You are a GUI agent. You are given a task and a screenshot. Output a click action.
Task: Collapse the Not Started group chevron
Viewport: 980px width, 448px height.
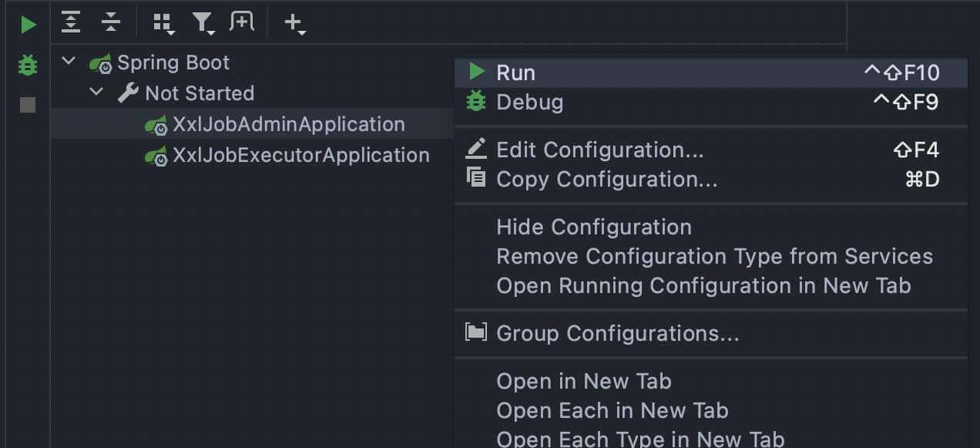click(96, 92)
